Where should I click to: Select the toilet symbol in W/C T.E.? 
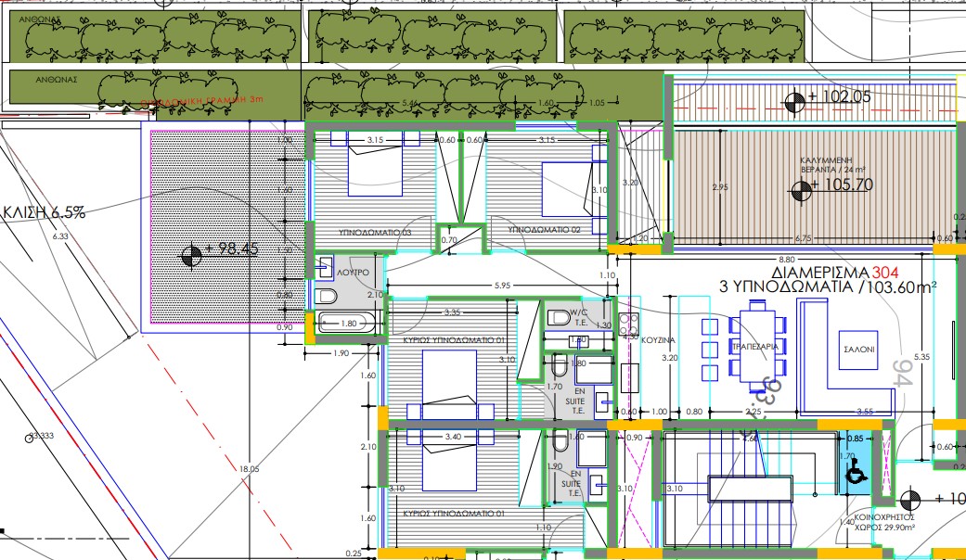[x=559, y=318]
